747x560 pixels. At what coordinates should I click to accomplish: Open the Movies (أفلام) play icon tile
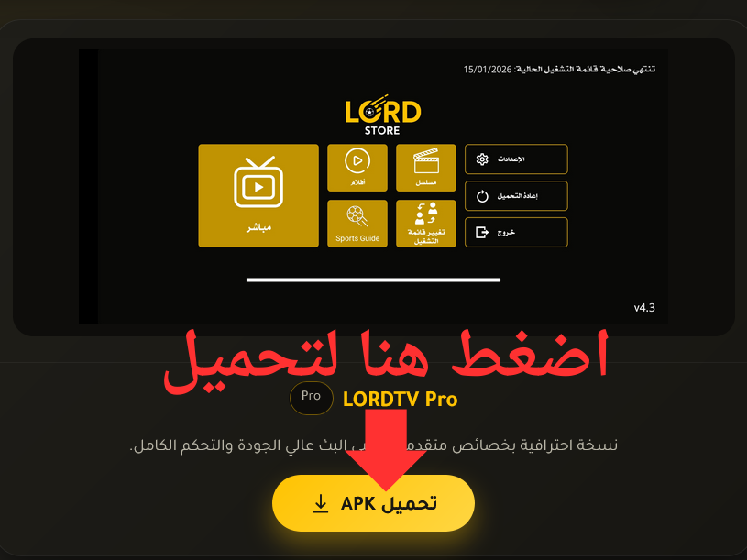click(357, 168)
